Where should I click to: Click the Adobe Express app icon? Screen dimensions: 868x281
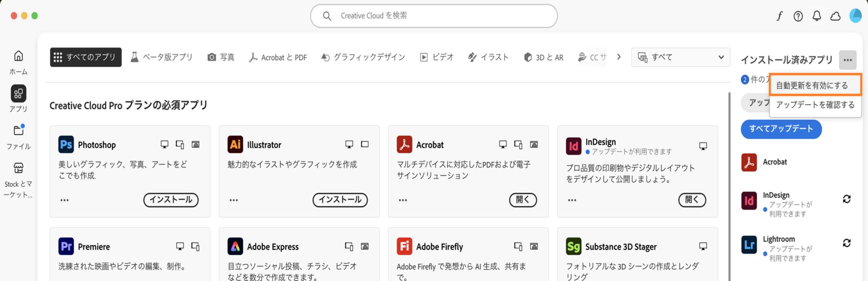pyautogui.click(x=235, y=246)
